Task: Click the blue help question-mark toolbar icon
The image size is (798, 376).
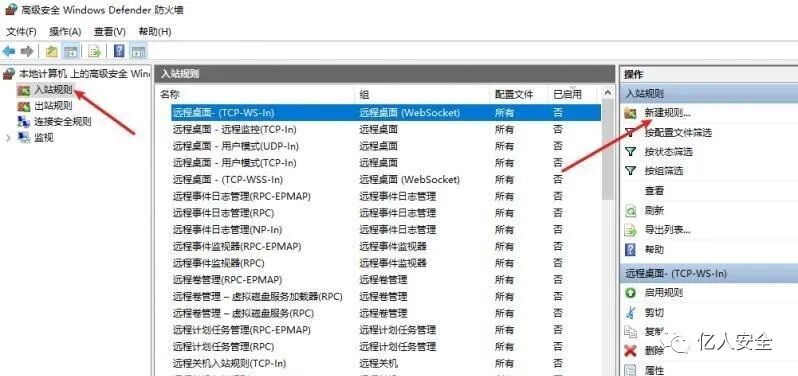Action: click(120, 51)
